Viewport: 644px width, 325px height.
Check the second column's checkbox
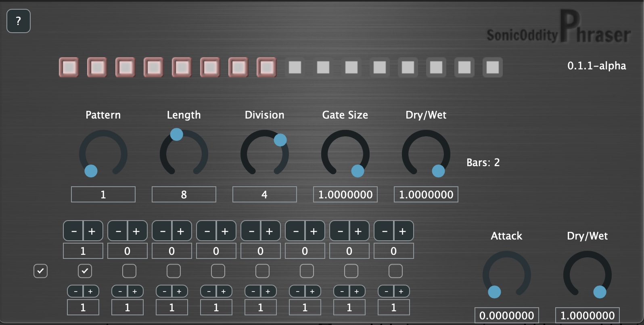tap(129, 271)
